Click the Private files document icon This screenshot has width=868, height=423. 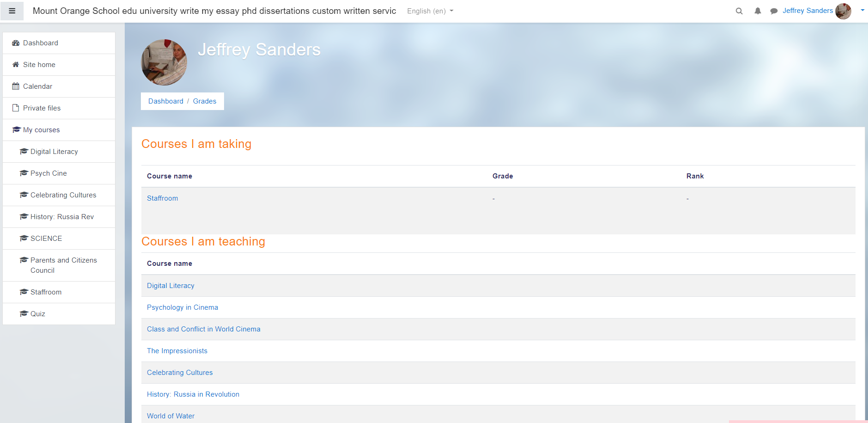pyautogui.click(x=16, y=108)
